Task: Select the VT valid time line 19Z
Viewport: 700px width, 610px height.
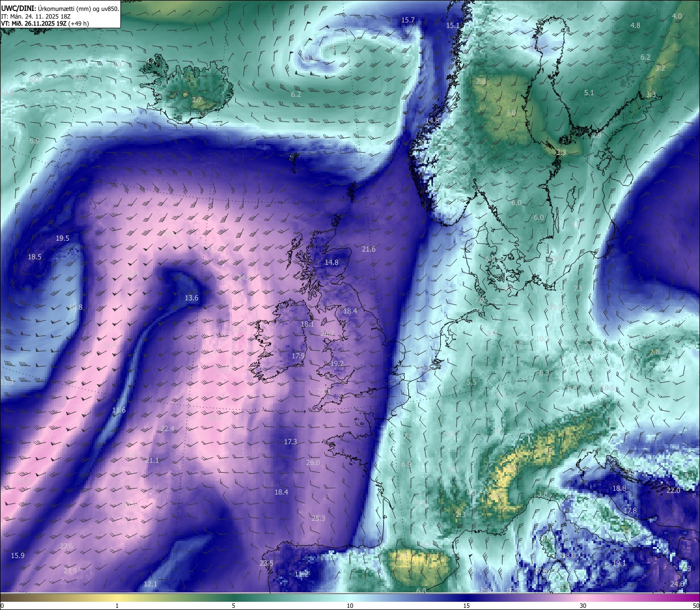Action: [x=45, y=24]
